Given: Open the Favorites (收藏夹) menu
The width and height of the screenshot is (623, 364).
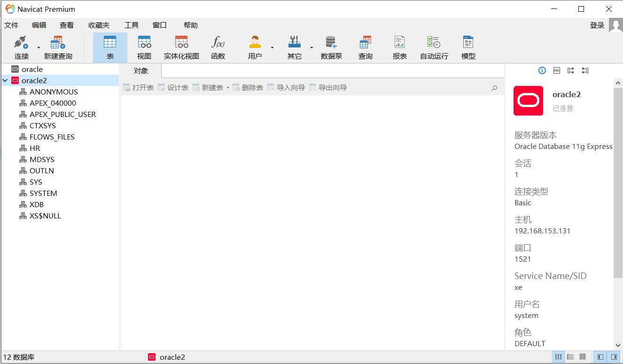Looking at the screenshot, I should pos(99,25).
